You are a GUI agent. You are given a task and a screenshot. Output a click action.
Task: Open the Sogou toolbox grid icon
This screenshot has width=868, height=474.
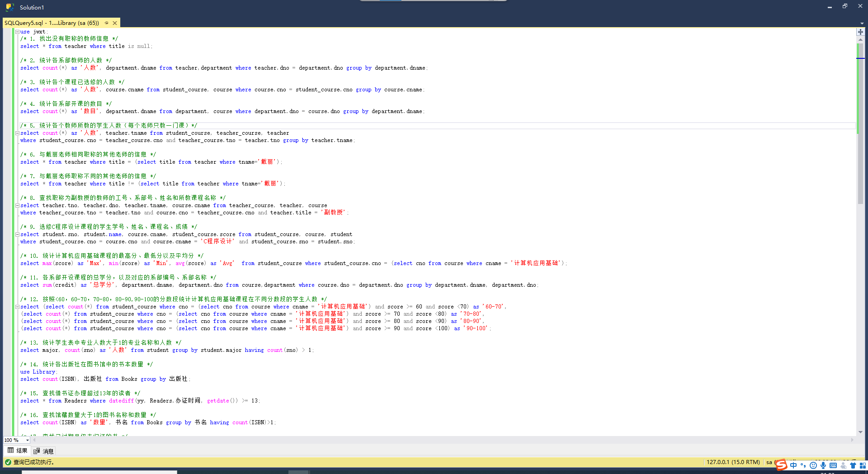click(x=863, y=465)
